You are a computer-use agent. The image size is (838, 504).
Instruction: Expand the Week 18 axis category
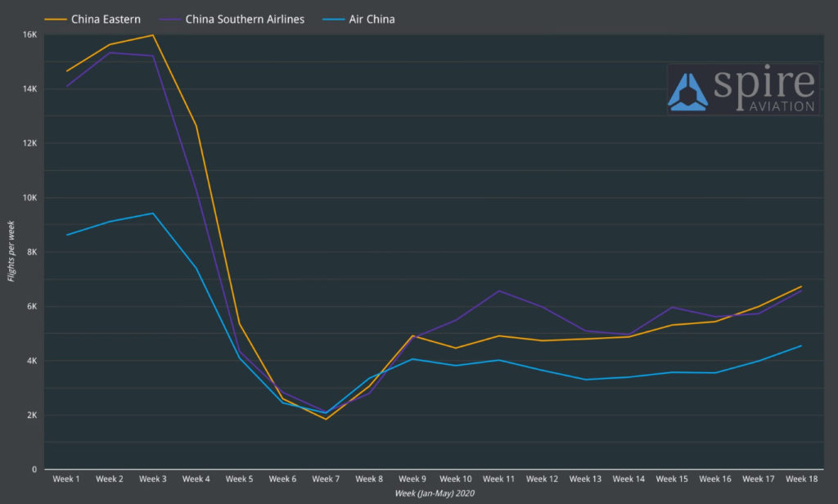tap(802, 479)
